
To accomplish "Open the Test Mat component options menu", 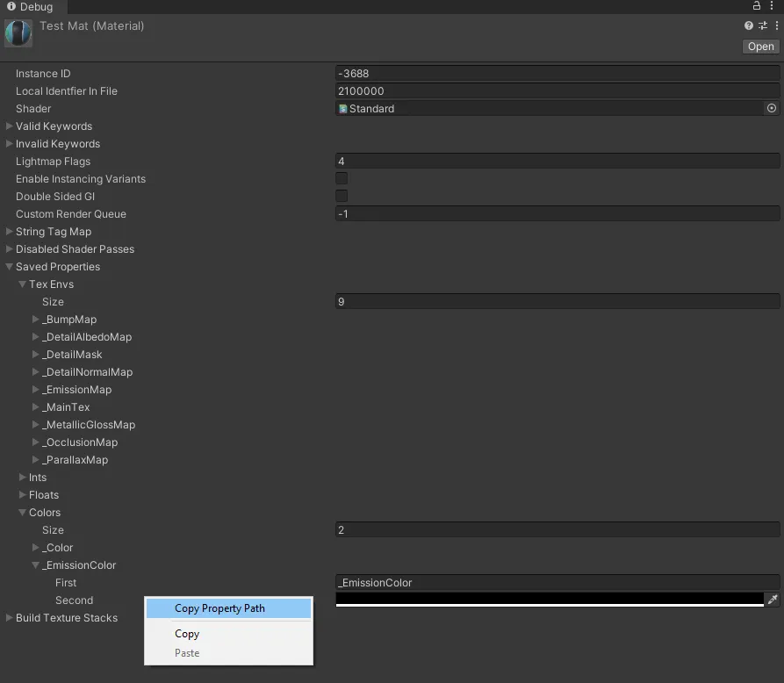I will (776, 25).
